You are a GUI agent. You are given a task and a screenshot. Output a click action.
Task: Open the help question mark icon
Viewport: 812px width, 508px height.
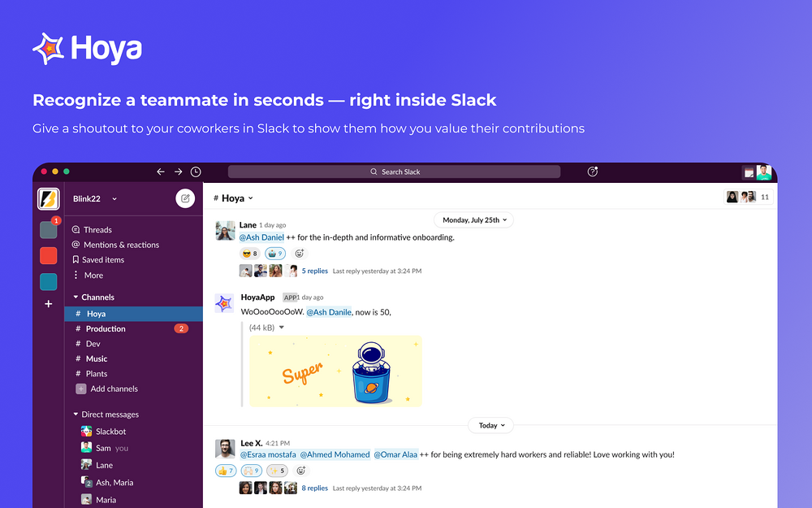(x=593, y=172)
